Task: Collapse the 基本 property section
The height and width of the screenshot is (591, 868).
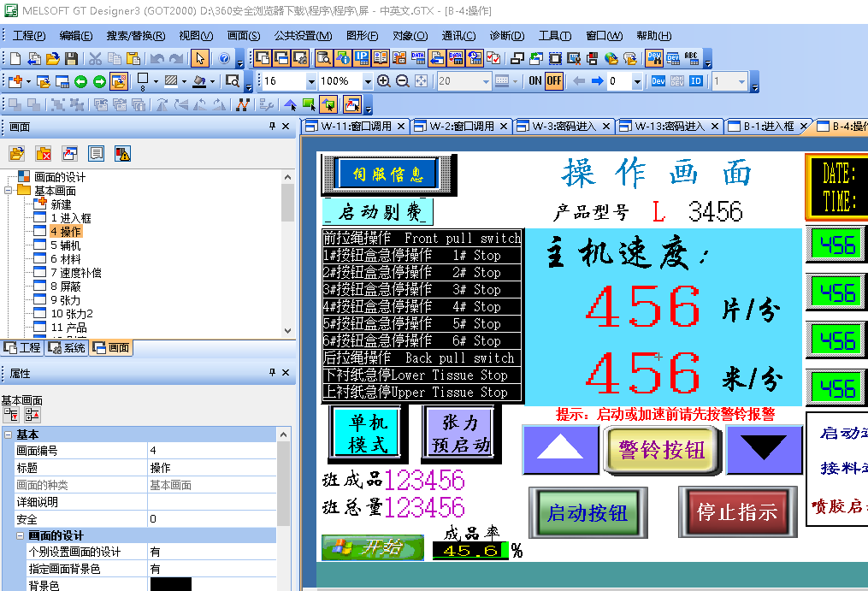Action: [8, 435]
